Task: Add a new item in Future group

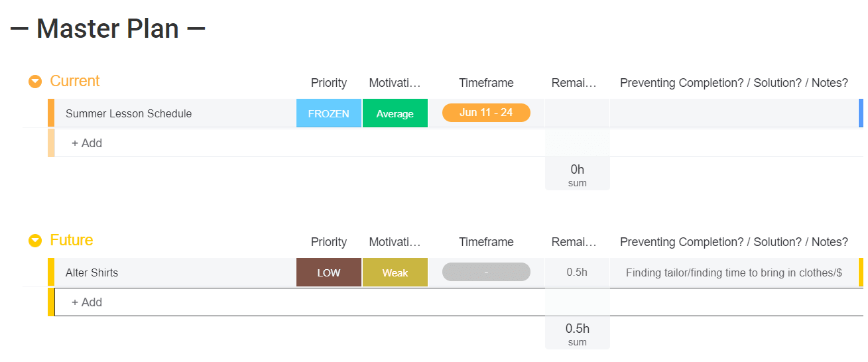Action: (x=87, y=302)
